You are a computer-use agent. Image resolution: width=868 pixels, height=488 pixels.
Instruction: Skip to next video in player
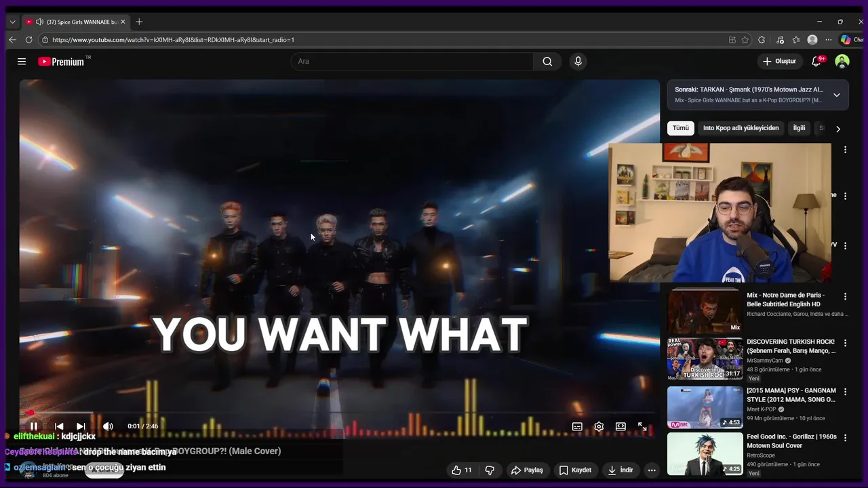click(x=81, y=426)
